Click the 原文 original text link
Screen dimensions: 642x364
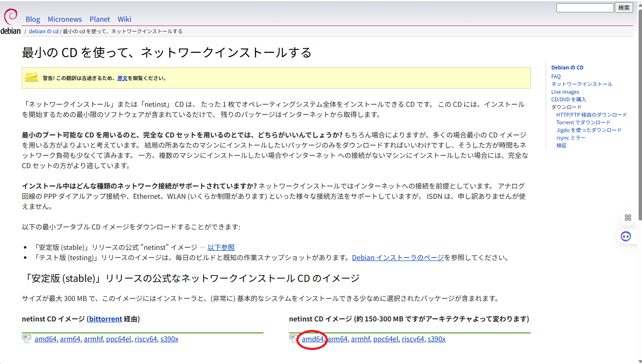tap(122, 78)
